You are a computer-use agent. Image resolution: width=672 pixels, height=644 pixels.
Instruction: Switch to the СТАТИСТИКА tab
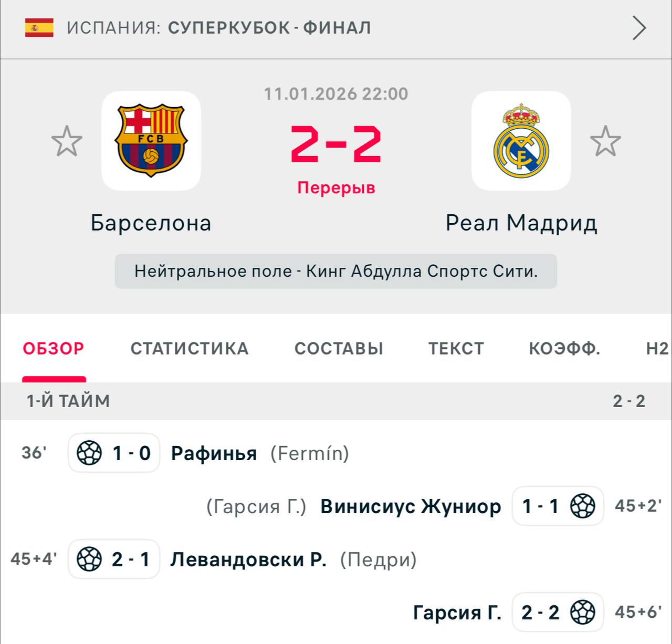point(190,349)
